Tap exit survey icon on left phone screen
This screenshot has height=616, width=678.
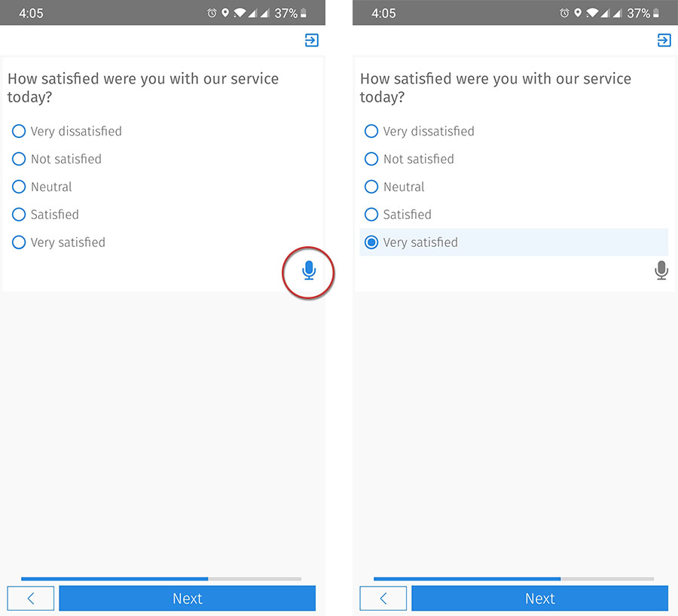(312, 41)
